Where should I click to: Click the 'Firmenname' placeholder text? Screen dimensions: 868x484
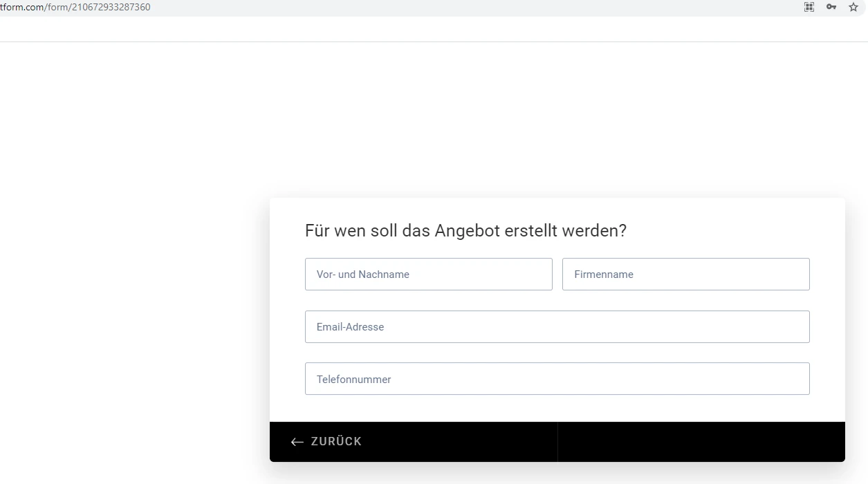pyautogui.click(x=604, y=274)
